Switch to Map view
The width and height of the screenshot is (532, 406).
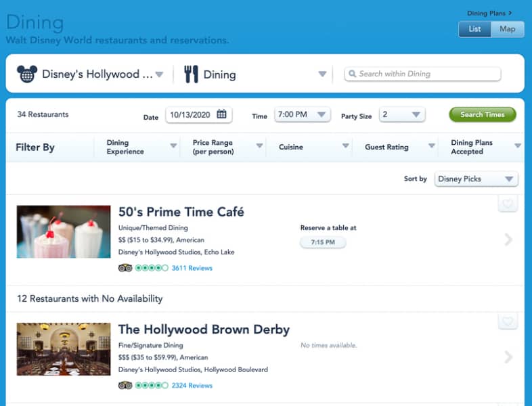click(507, 29)
